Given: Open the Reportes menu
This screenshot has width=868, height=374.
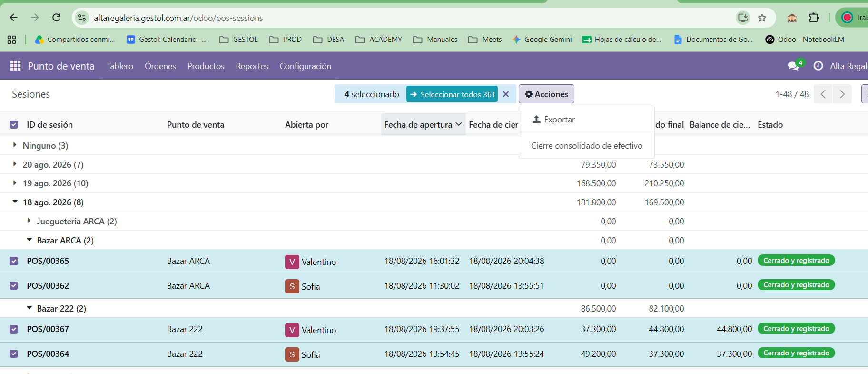Looking at the screenshot, I should point(252,66).
